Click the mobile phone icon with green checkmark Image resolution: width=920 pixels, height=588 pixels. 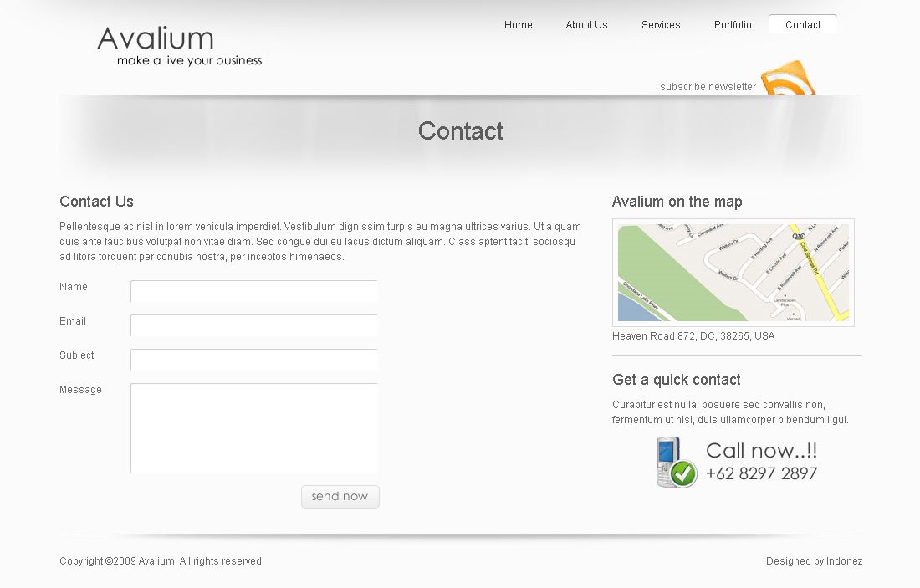tap(676, 463)
